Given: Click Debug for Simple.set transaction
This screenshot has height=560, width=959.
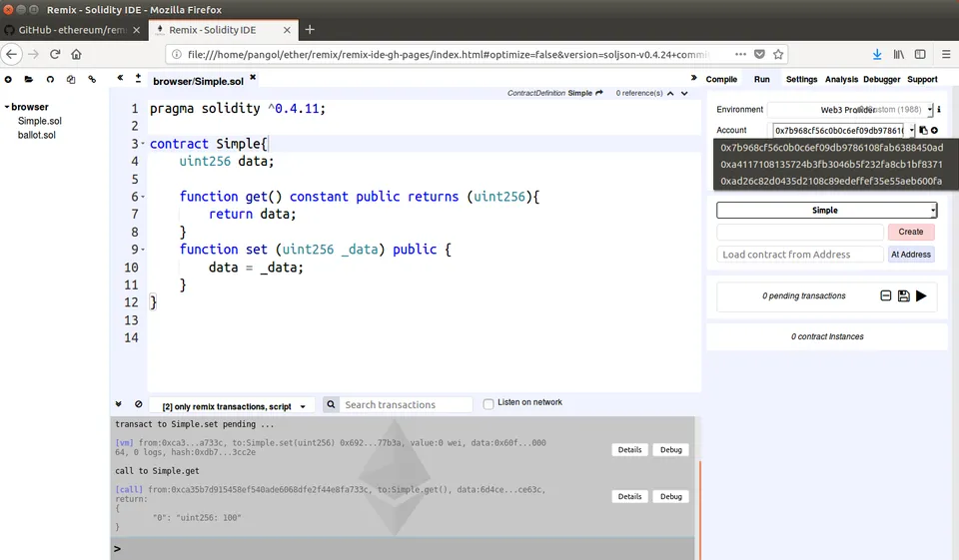Looking at the screenshot, I should tap(671, 449).
